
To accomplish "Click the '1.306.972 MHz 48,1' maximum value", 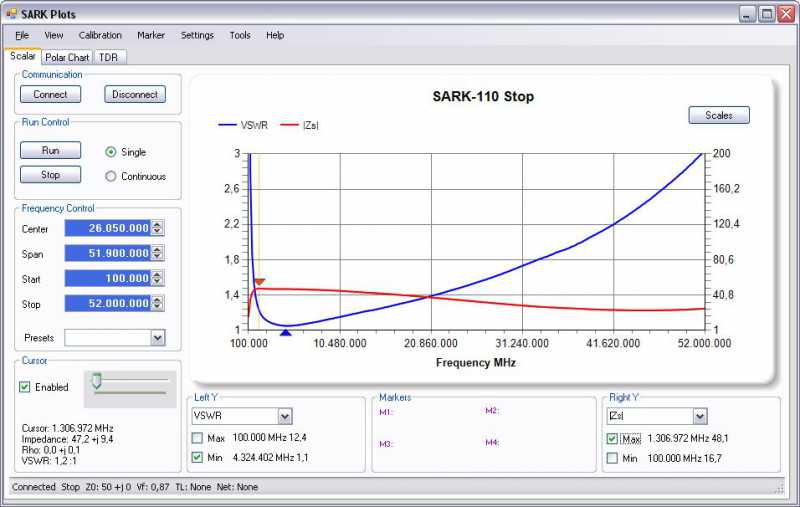I will 688,439.
